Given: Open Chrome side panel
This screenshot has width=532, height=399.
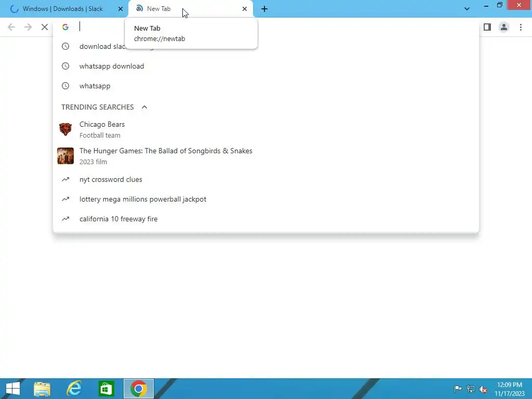Looking at the screenshot, I should tap(487, 27).
